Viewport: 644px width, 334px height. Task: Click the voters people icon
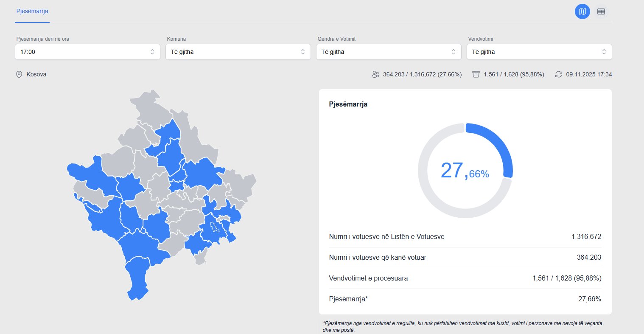point(375,75)
